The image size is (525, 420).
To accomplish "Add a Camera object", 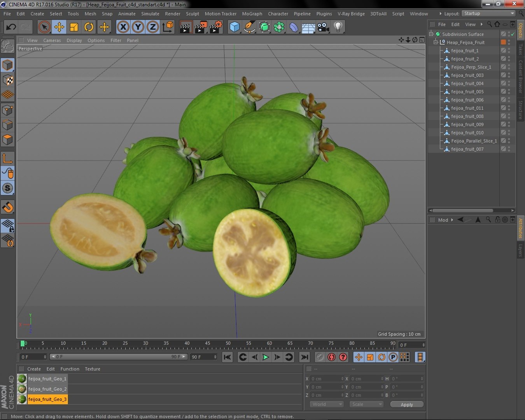I will tap(323, 27).
